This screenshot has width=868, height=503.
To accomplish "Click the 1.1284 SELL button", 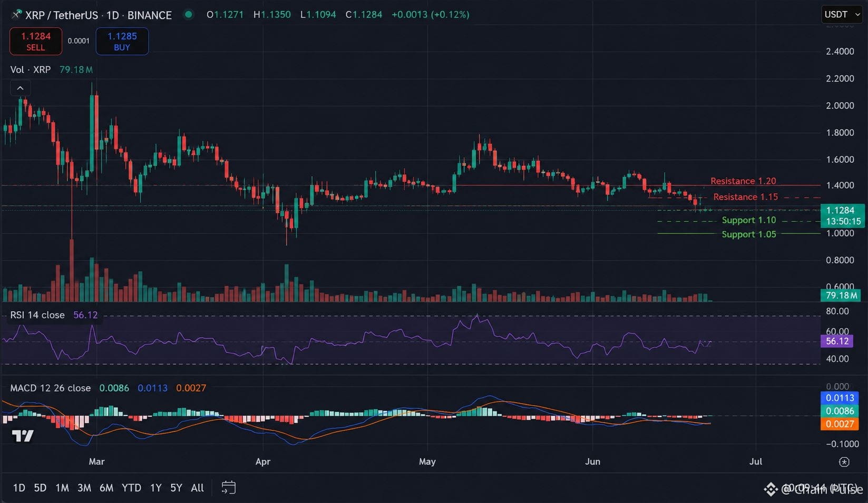I will click(x=36, y=41).
